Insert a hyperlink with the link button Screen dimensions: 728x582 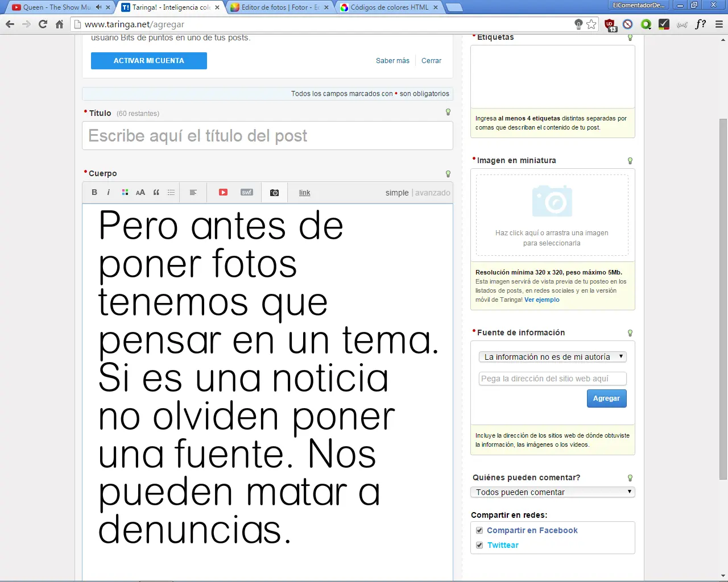point(305,193)
